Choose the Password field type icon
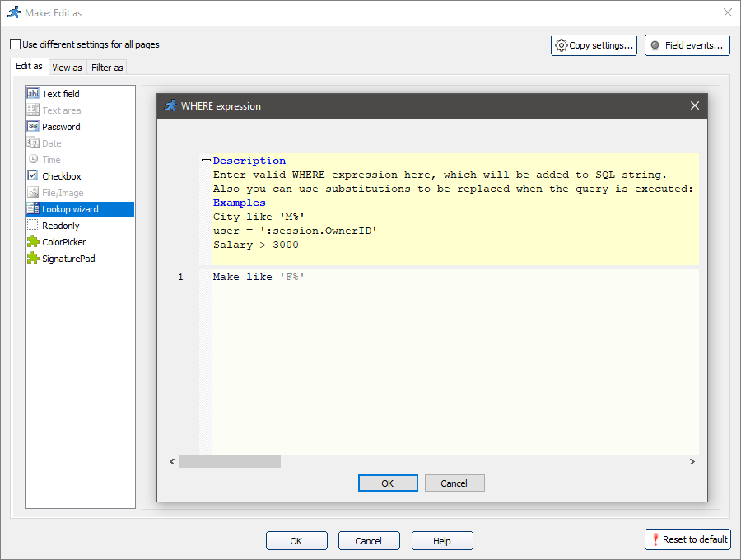Screen dimensions: 741x560 tap(33, 127)
